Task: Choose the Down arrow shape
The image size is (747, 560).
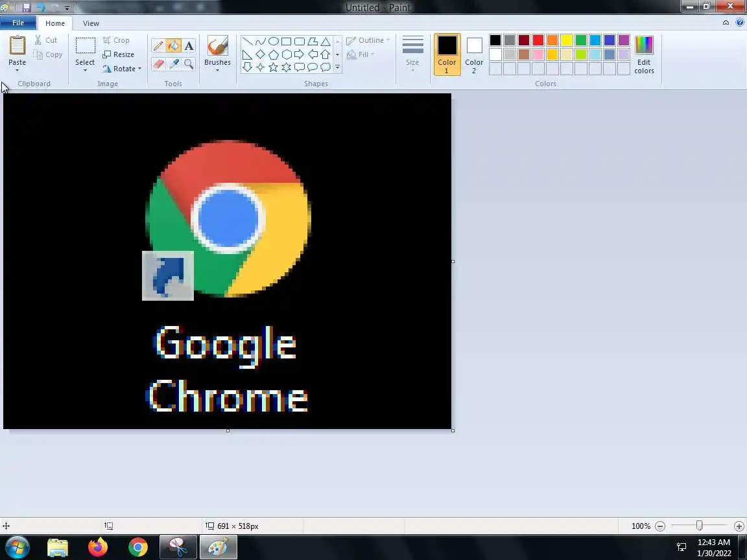Action: (247, 67)
